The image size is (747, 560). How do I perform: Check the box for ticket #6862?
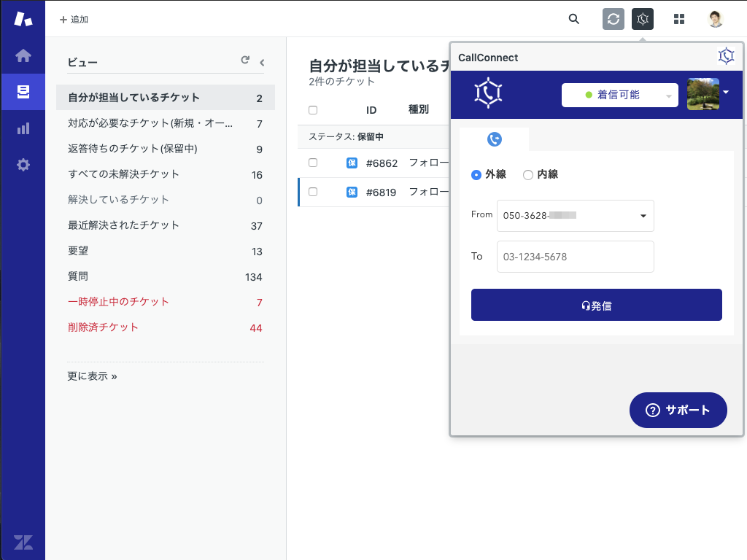tap(313, 163)
